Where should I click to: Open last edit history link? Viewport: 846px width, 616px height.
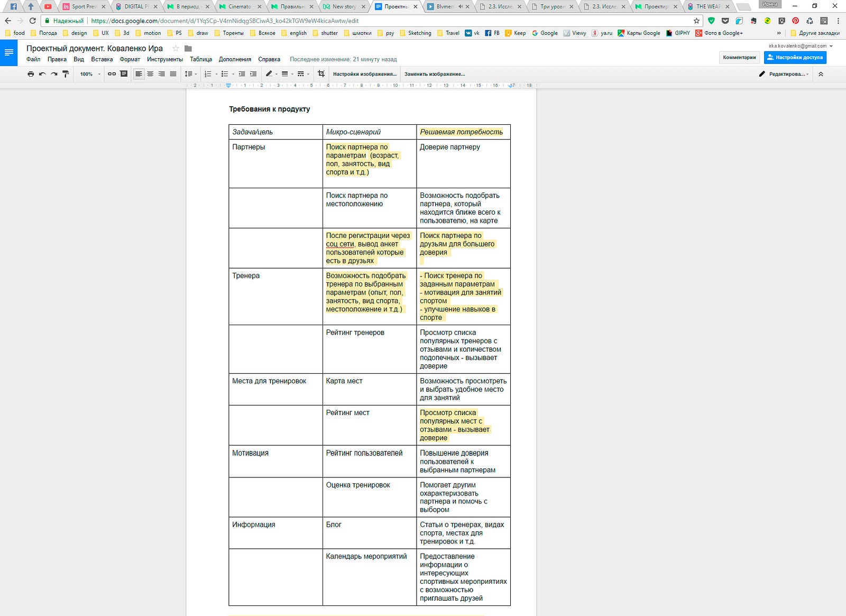pos(343,59)
